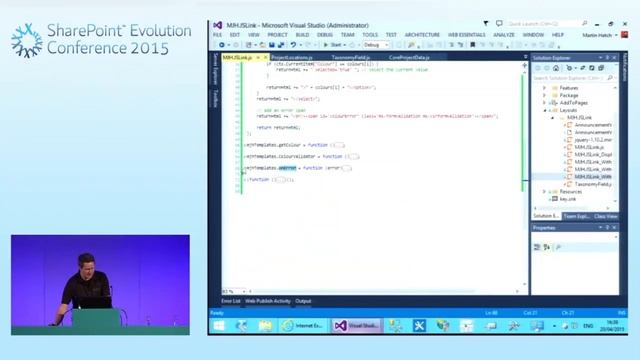
Task: Open the EDIT menu
Action: tap(235, 35)
